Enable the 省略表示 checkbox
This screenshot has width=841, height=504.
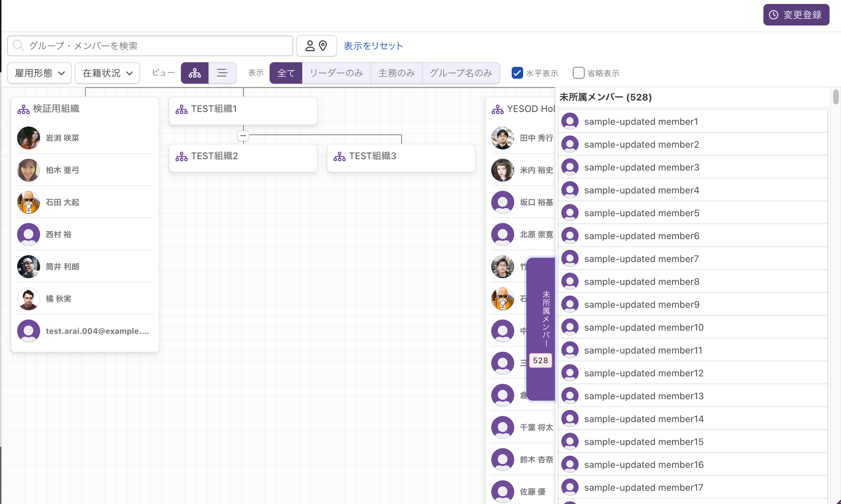(578, 73)
